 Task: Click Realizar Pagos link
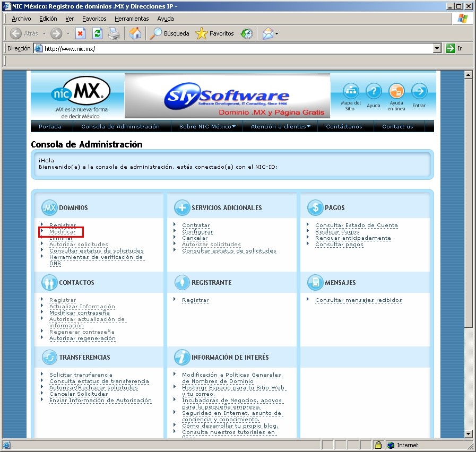337,232
